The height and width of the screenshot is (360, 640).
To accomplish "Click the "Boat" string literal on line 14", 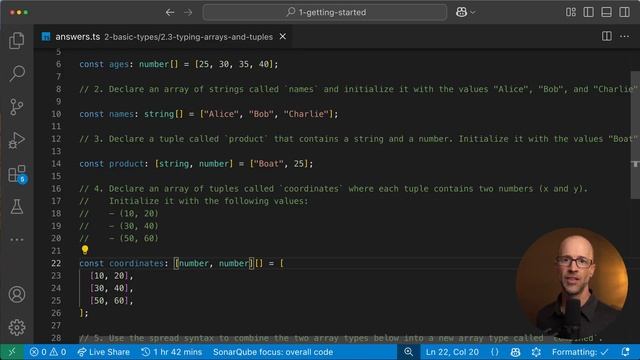I will tap(269, 164).
